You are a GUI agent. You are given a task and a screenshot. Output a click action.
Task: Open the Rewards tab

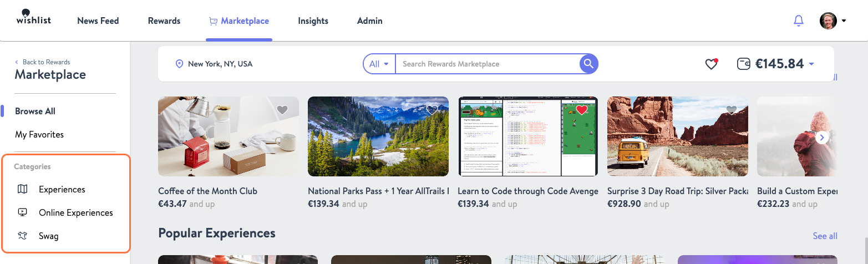164,21
